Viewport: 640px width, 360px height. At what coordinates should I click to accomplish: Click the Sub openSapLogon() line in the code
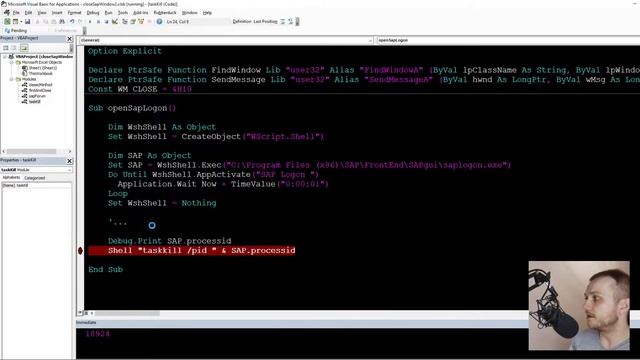click(132, 108)
